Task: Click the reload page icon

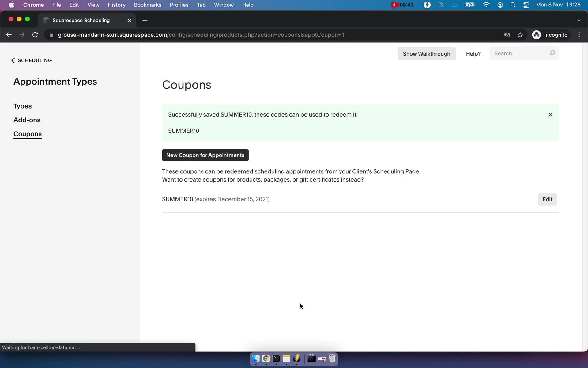Action: [x=36, y=35]
